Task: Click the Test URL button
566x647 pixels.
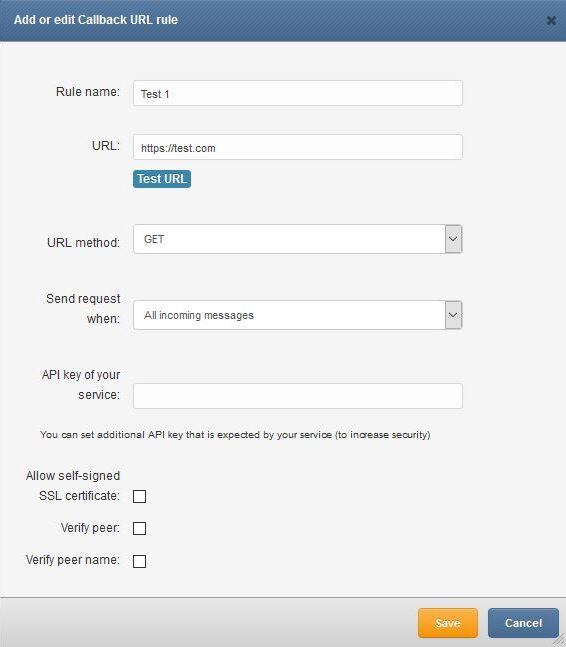Action: click(x=162, y=179)
